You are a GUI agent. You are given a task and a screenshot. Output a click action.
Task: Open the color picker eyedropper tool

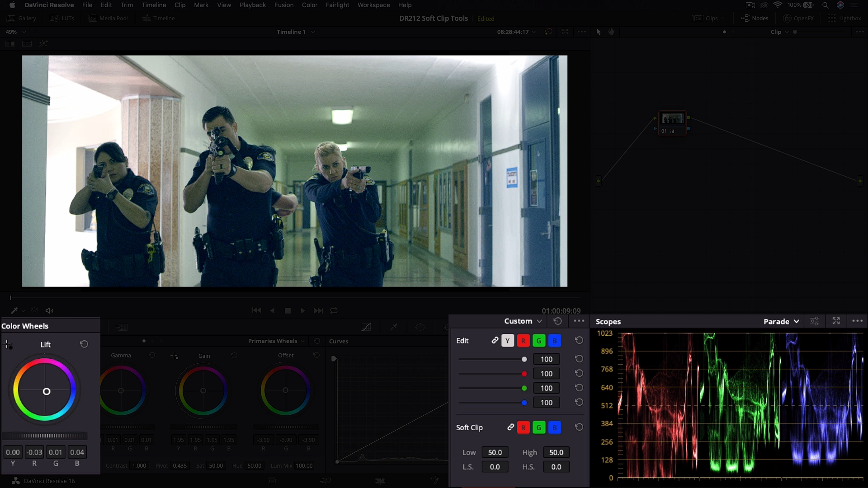tap(14, 310)
